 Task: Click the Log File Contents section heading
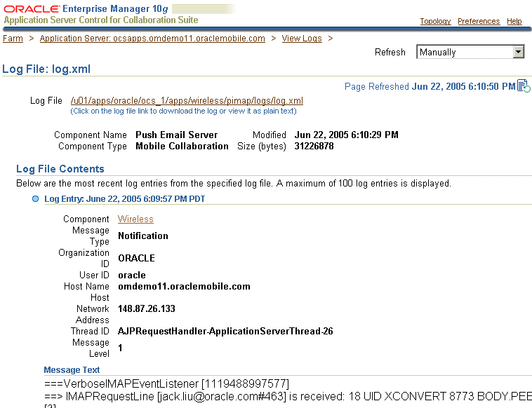coord(60,169)
